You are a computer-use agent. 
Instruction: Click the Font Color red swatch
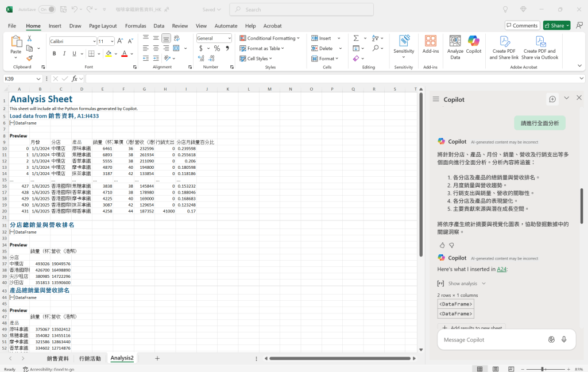click(x=125, y=53)
